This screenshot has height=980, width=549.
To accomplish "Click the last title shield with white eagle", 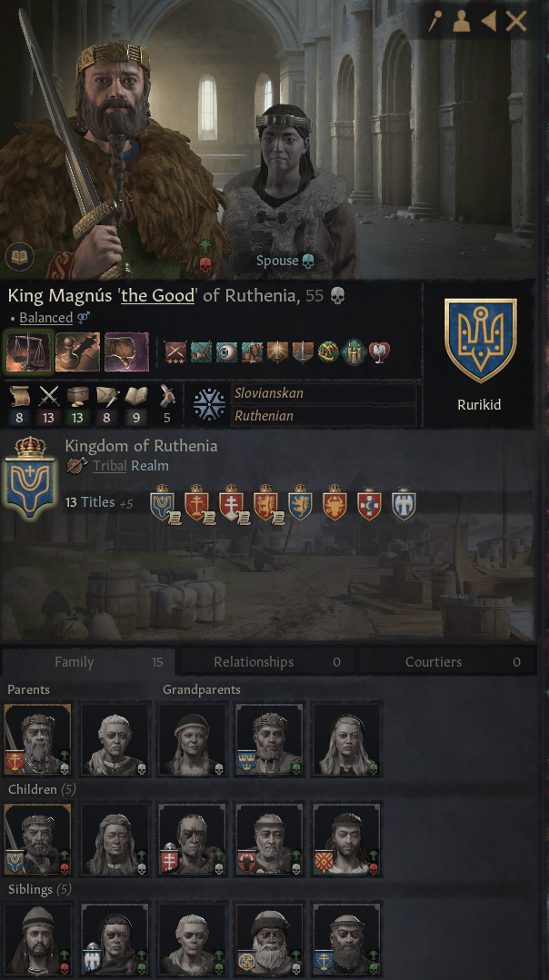I will coord(404,503).
